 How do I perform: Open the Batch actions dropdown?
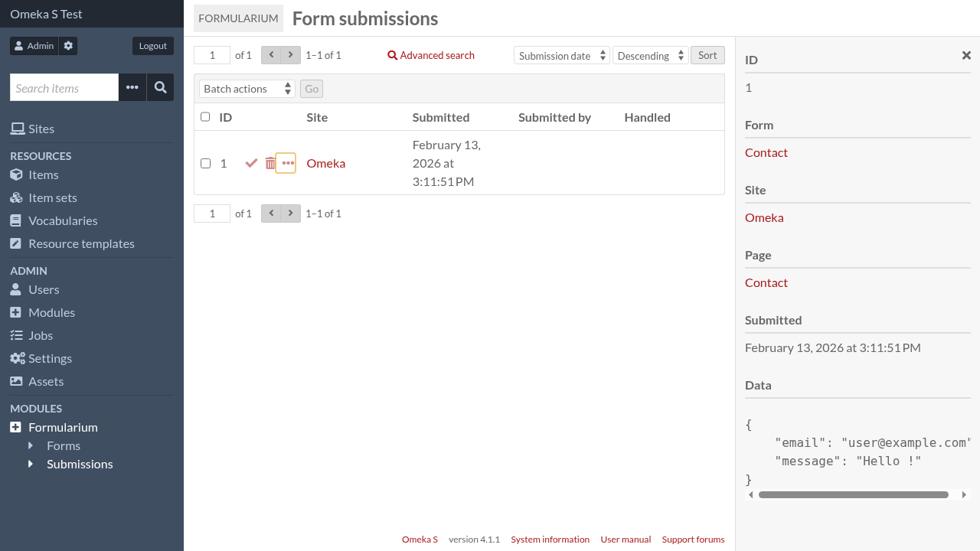pyautogui.click(x=246, y=88)
